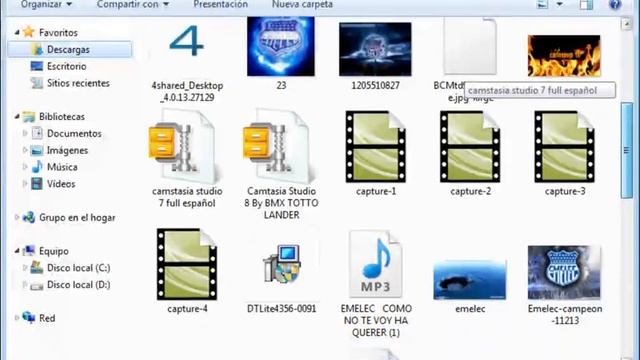Expand the Disco local (C:) arrow

(25, 268)
